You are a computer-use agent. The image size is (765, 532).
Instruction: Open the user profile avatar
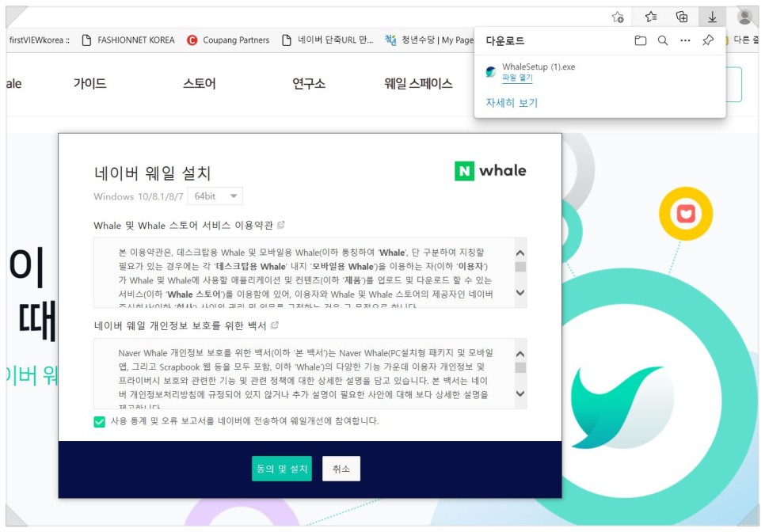tap(744, 17)
